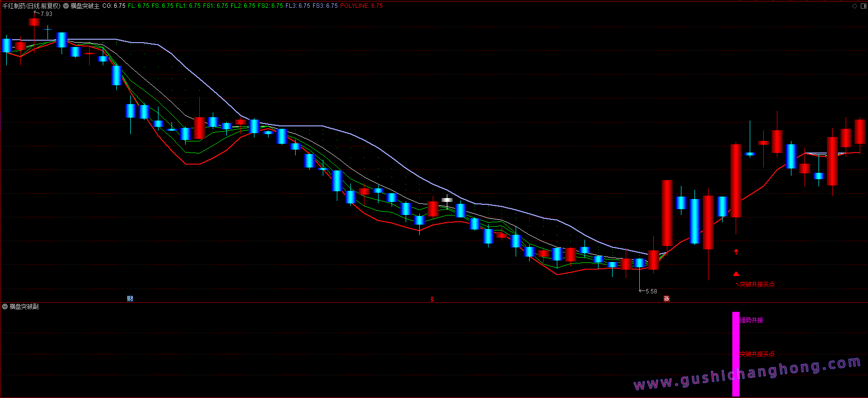Click the red $ marker on timeline
The image size is (868, 398).
pyautogui.click(x=432, y=299)
